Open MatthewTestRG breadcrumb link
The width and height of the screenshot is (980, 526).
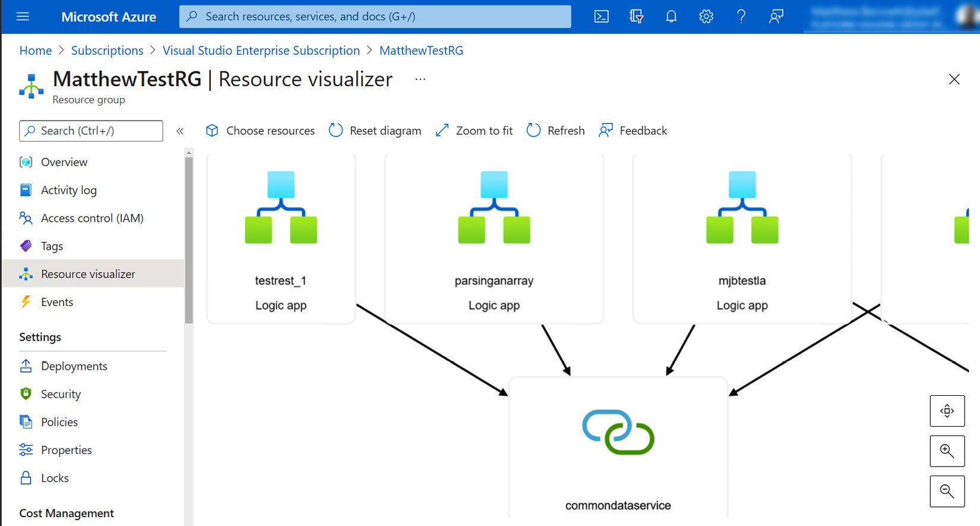point(421,51)
